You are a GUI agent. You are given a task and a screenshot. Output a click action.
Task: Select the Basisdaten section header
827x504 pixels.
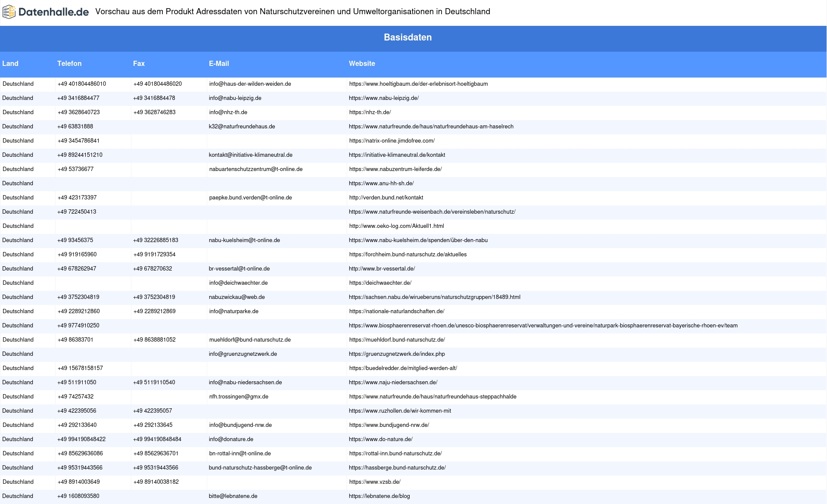(x=408, y=37)
